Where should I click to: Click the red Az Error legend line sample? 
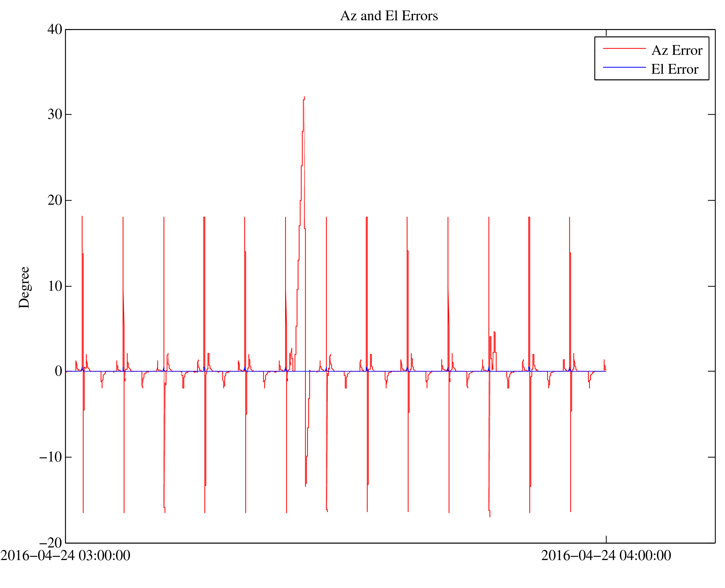tap(624, 49)
